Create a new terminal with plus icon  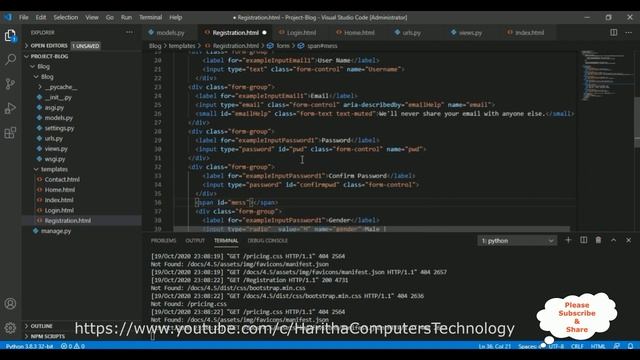568,240
